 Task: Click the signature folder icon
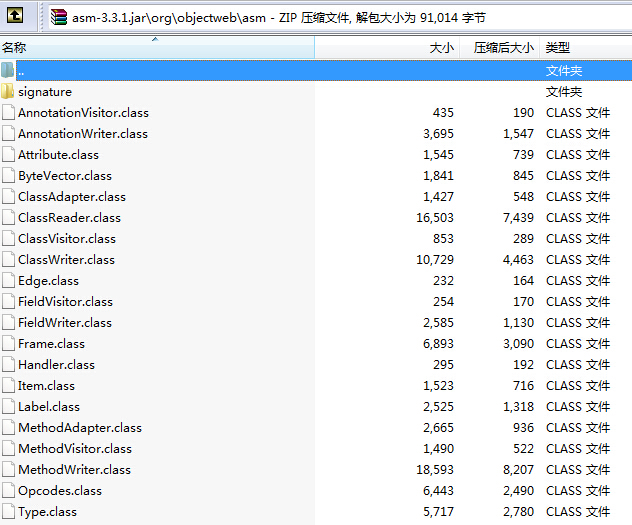8,91
